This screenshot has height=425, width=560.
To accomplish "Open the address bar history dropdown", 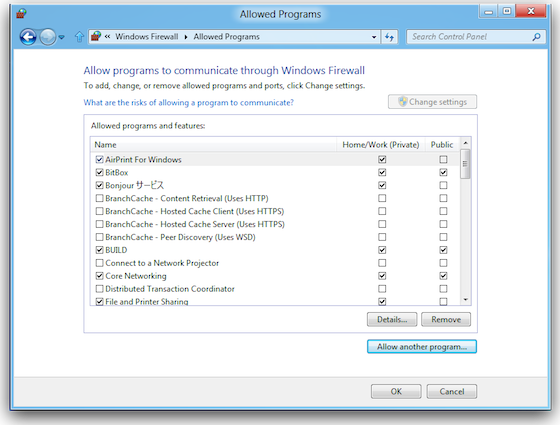I will 374,37.
